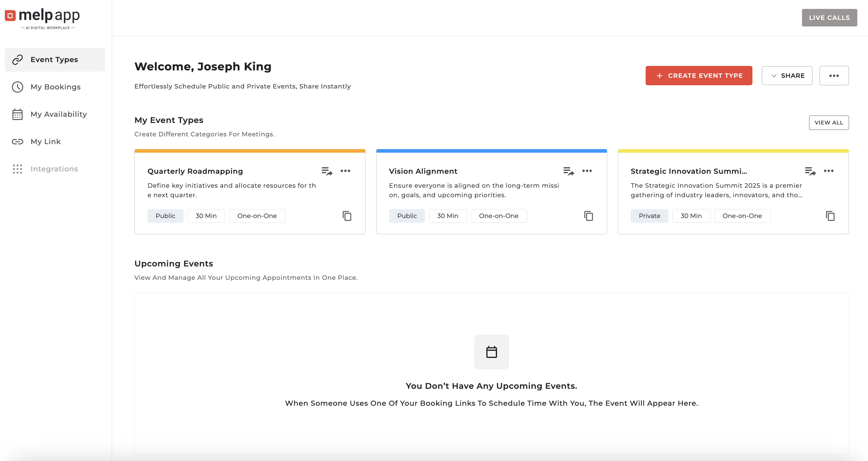Image resolution: width=868 pixels, height=461 pixels.
Task: Click the Create Event Type button
Action: pyautogui.click(x=699, y=75)
